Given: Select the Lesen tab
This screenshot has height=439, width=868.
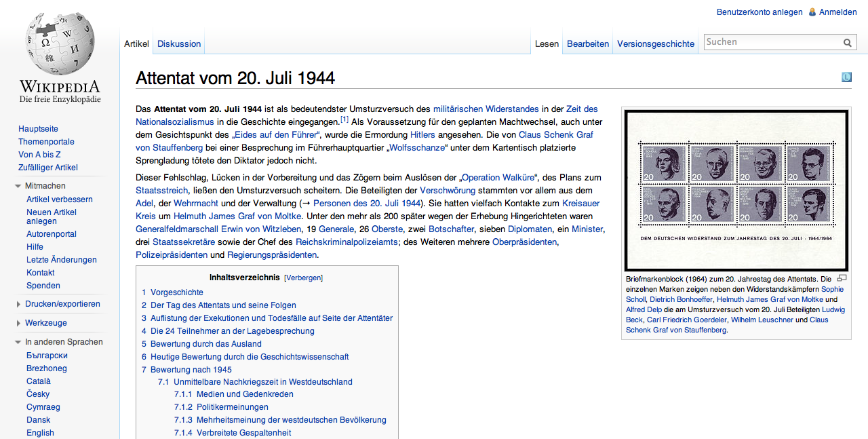Looking at the screenshot, I should tap(547, 43).
